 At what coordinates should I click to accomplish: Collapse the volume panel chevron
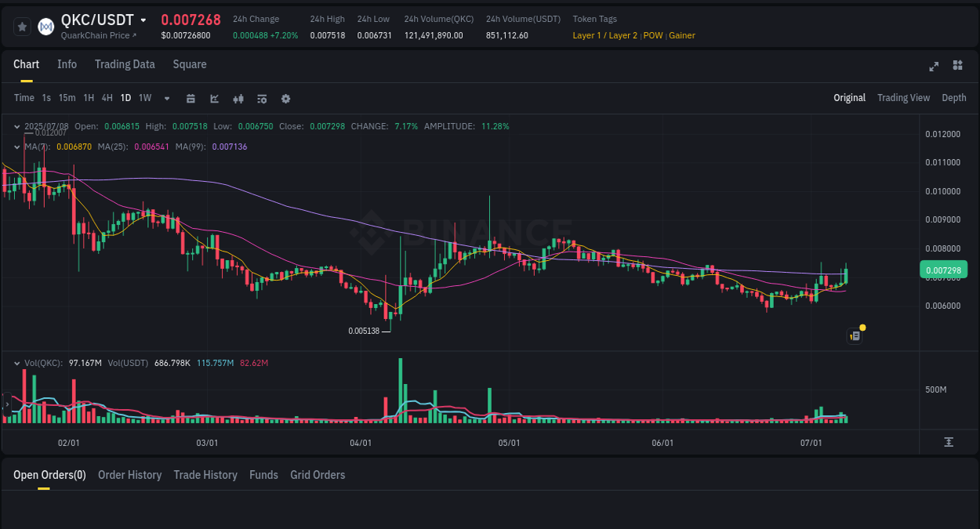tap(17, 363)
